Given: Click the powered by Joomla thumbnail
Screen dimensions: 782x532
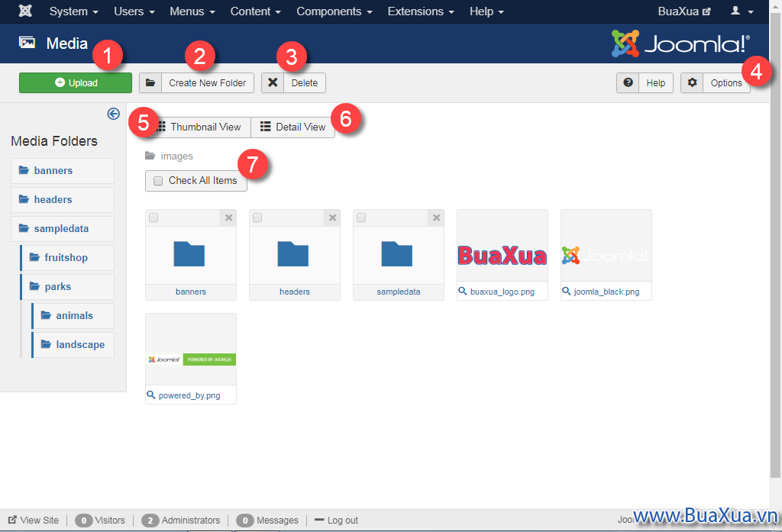Looking at the screenshot, I should [190, 360].
